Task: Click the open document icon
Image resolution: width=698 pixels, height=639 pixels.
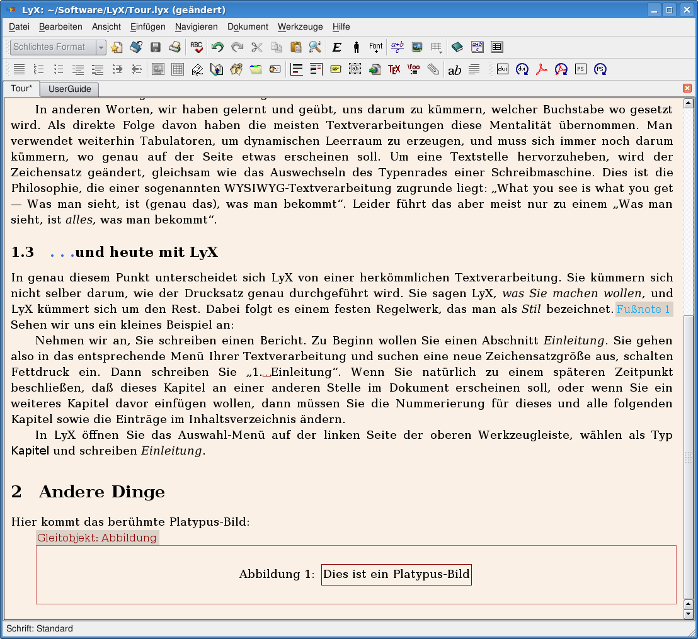Action: (136, 47)
